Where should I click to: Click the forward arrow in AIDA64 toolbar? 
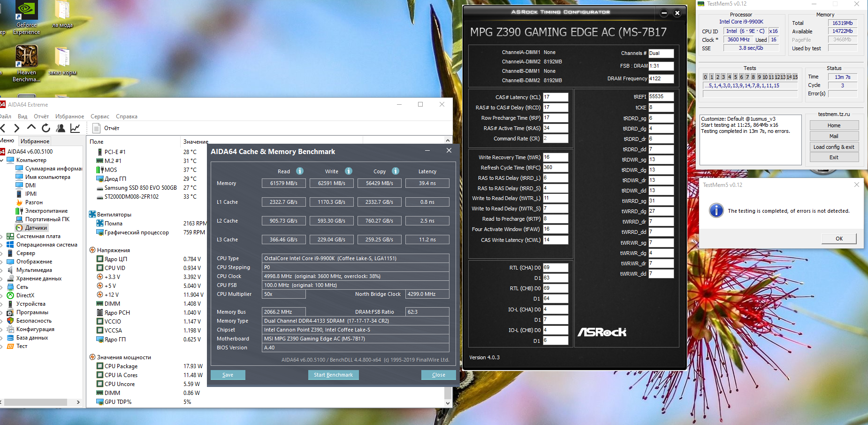tap(17, 128)
